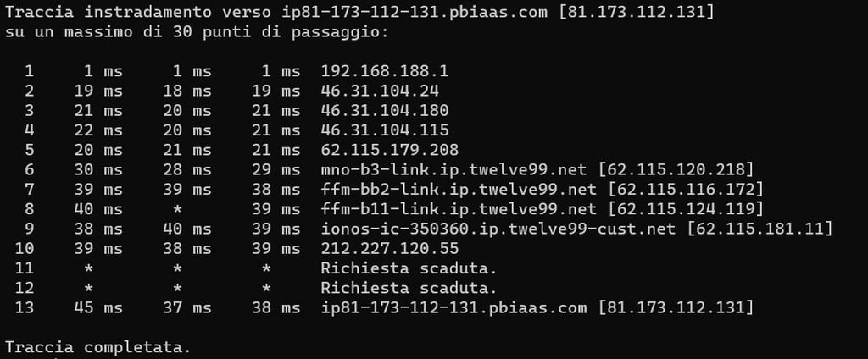Image resolution: width=868 pixels, height=359 pixels.
Task: Click the final hop 13 pbiaas.com hostname
Action: click(453, 307)
